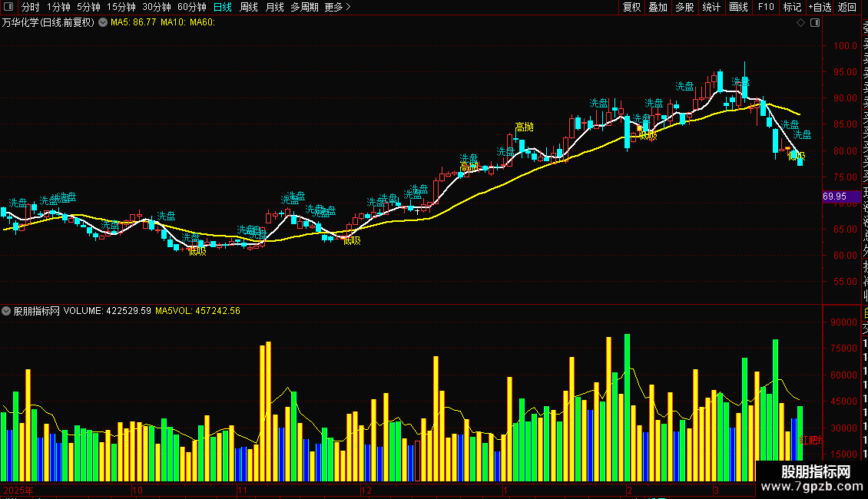Viewport: 868px width, 499px height.
Task: Open the 多周期 multi-period view
Action: point(304,7)
